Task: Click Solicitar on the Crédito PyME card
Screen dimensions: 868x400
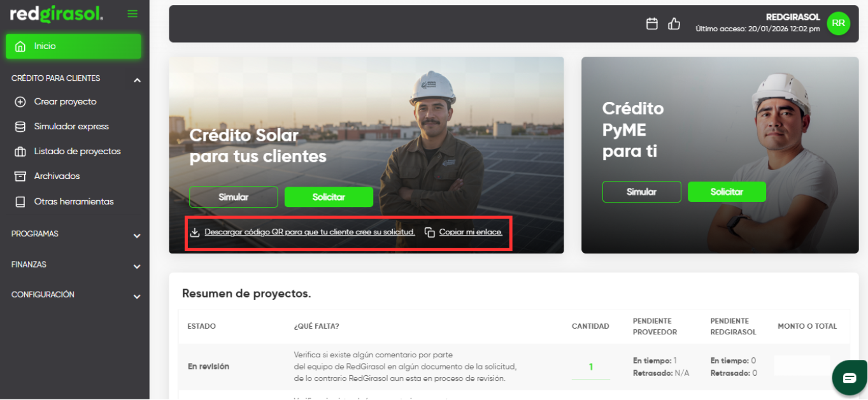Action: (x=727, y=192)
